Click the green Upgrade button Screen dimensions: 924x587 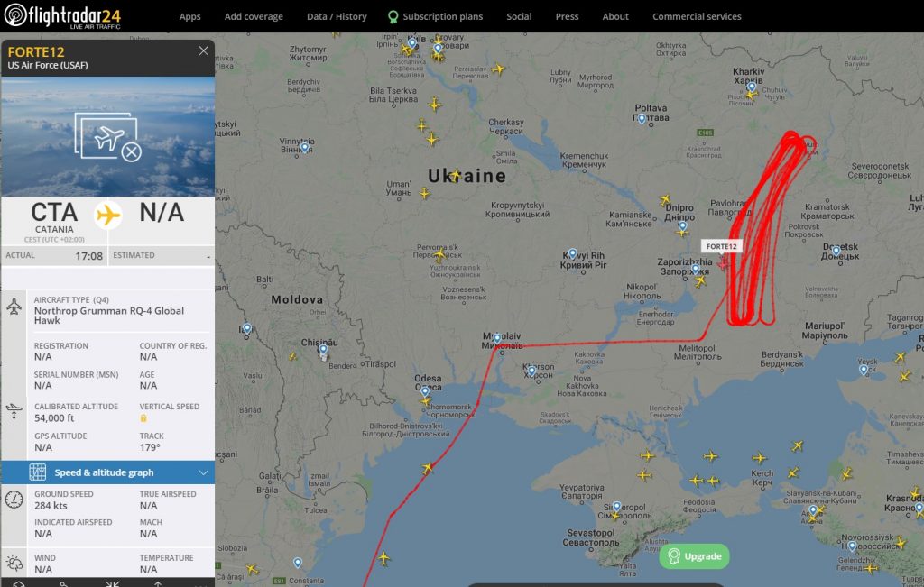(x=694, y=555)
